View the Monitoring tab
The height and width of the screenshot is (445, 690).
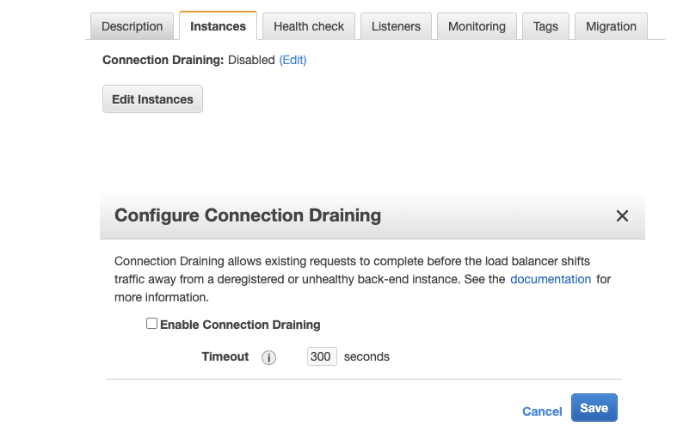(477, 26)
